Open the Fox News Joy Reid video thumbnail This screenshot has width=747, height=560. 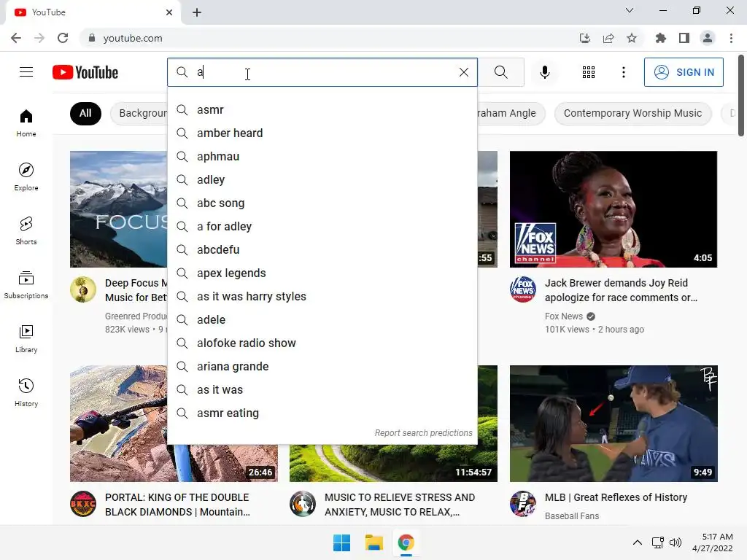point(613,209)
